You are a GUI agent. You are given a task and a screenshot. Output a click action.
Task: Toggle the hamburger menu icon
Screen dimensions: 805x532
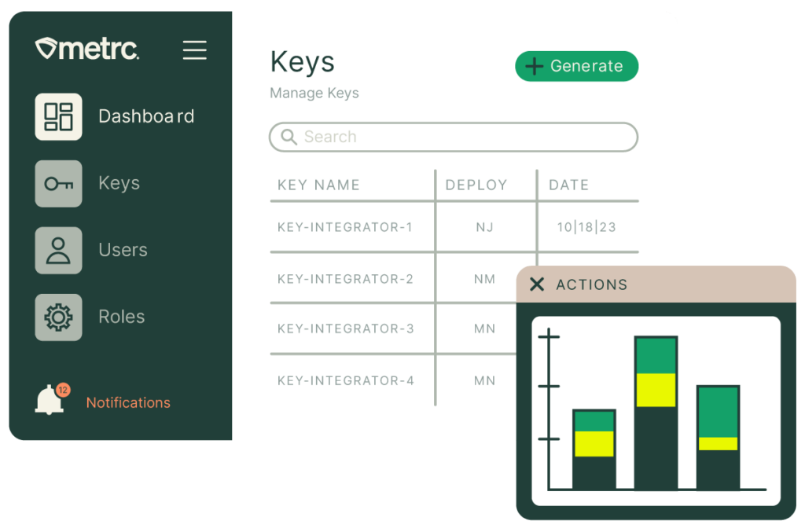pyautogui.click(x=195, y=50)
